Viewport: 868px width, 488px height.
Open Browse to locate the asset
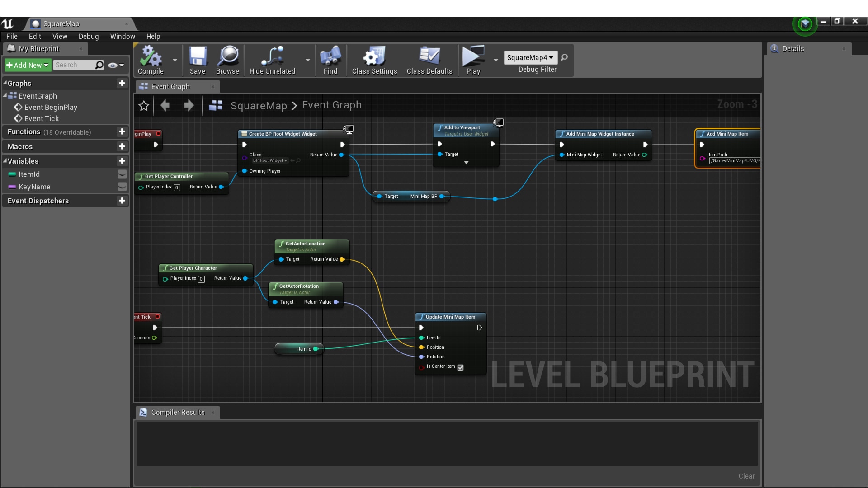point(228,60)
